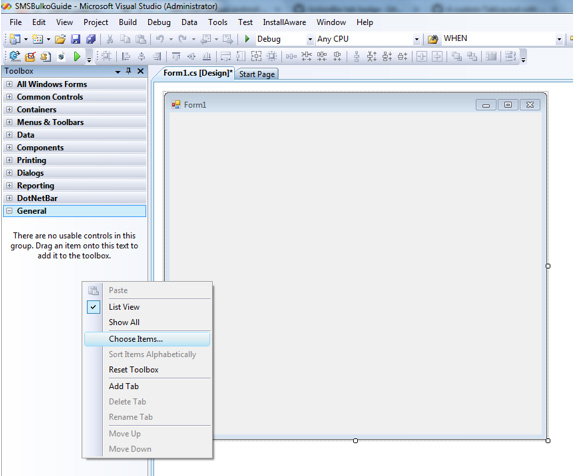Screen dimensions: 574x476
Task: Toggle Toolbox auto-hide pin
Action: point(128,71)
